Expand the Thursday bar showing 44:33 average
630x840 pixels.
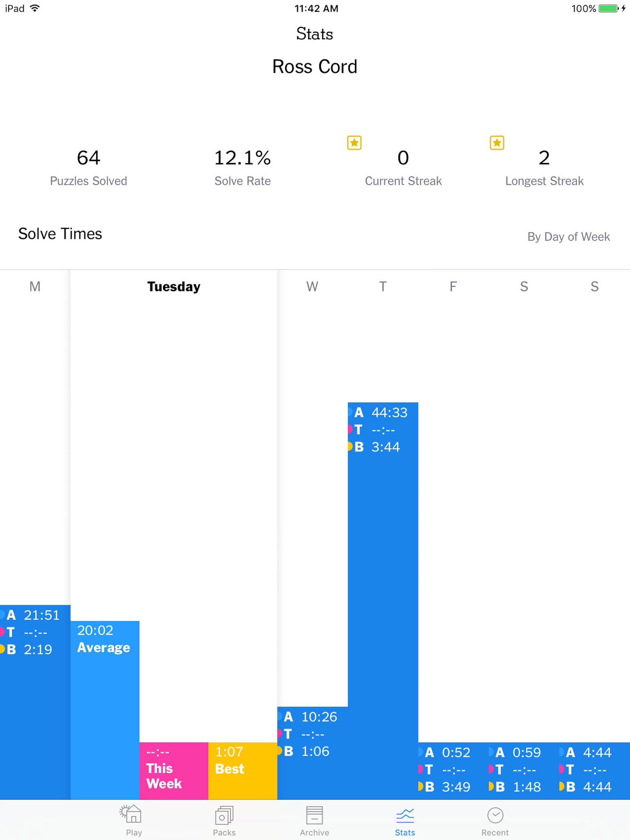383,601
